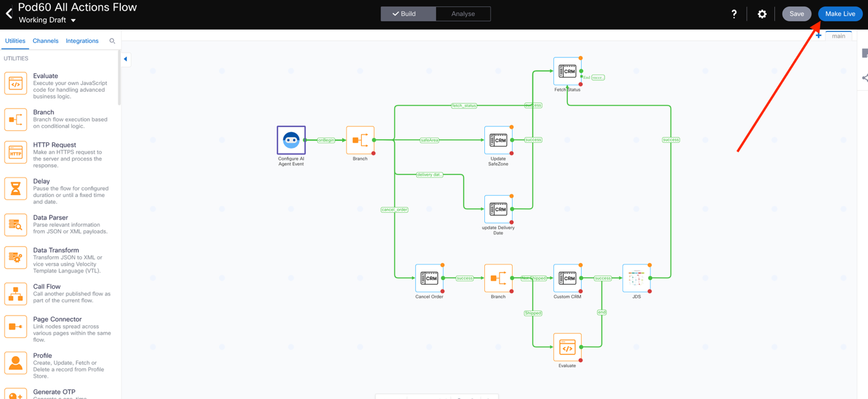Select the HTTP Request utility icon
Image resolution: width=868 pixels, height=399 pixels.
click(16, 153)
